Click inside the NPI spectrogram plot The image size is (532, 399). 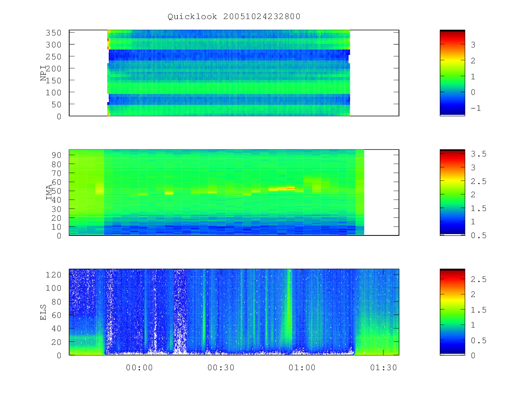pyautogui.click(x=234, y=73)
